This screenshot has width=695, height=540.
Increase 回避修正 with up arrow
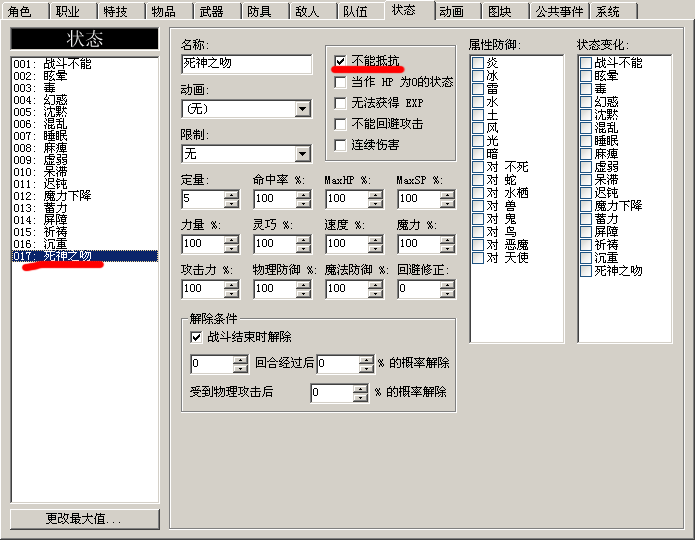(448, 284)
